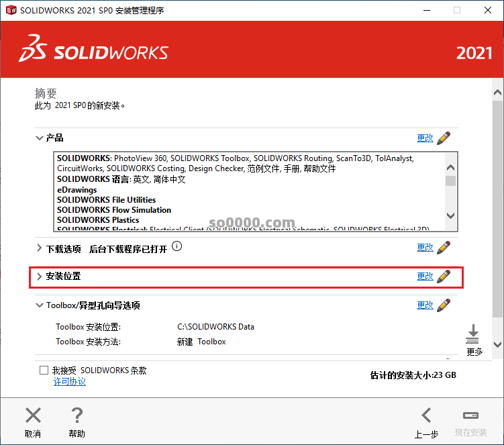
Task: Click 更改 link for 安装位置
Action: click(x=425, y=277)
